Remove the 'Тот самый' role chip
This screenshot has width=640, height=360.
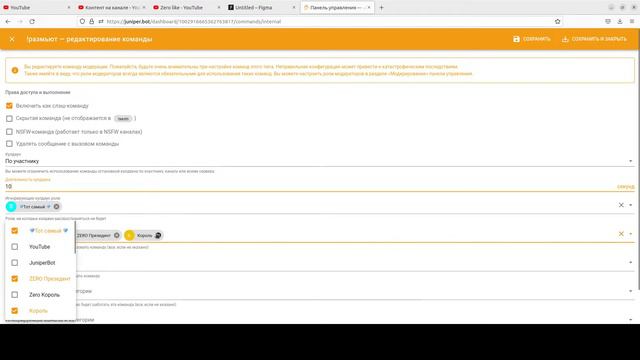(x=56, y=207)
